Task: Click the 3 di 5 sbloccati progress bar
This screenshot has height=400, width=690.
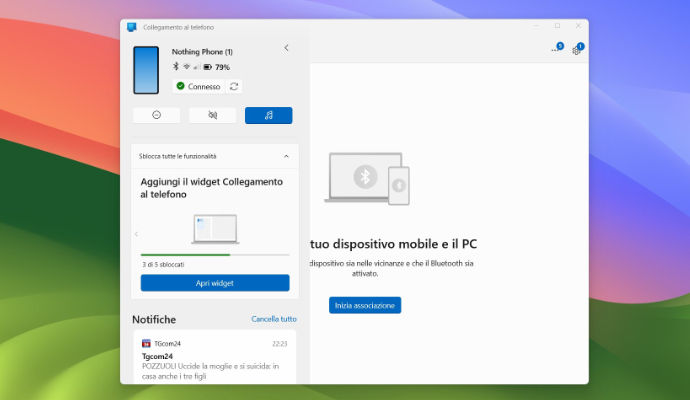Action: click(214, 254)
